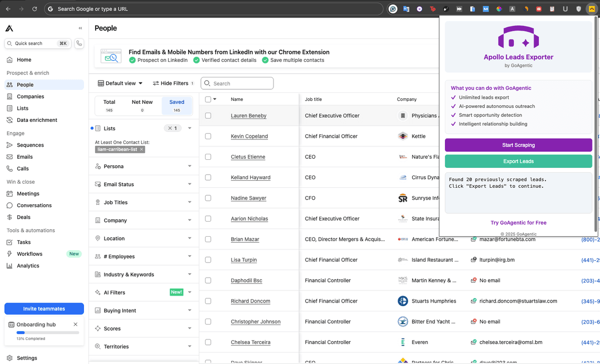Check the box for Lauren Beneby
This screenshot has width=600, height=364.
(208, 115)
